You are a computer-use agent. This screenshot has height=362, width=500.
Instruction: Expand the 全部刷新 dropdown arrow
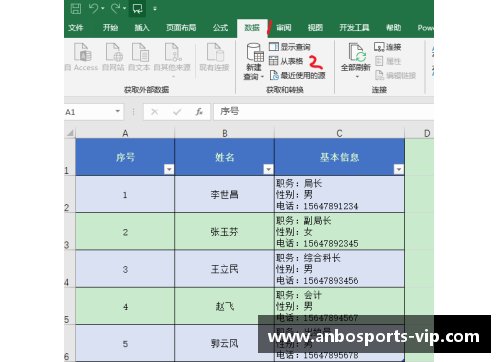[357, 77]
